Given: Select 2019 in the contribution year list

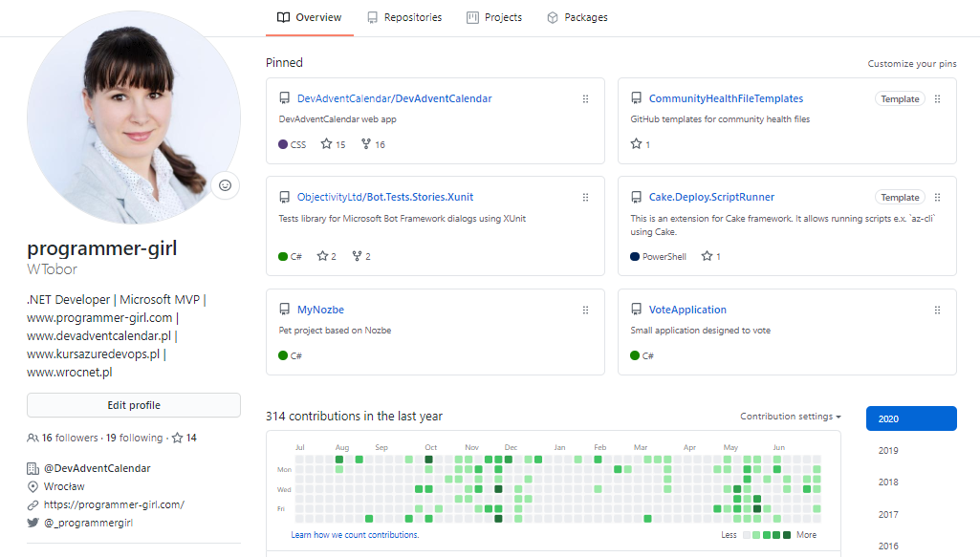Looking at the screenshot, I should [887, 449].
